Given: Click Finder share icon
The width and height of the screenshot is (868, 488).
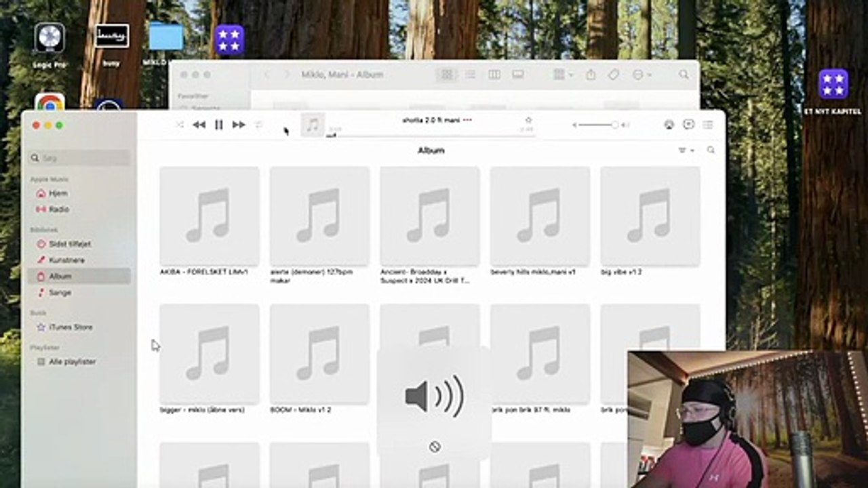Looking at the screenshot, I should 591,75.
